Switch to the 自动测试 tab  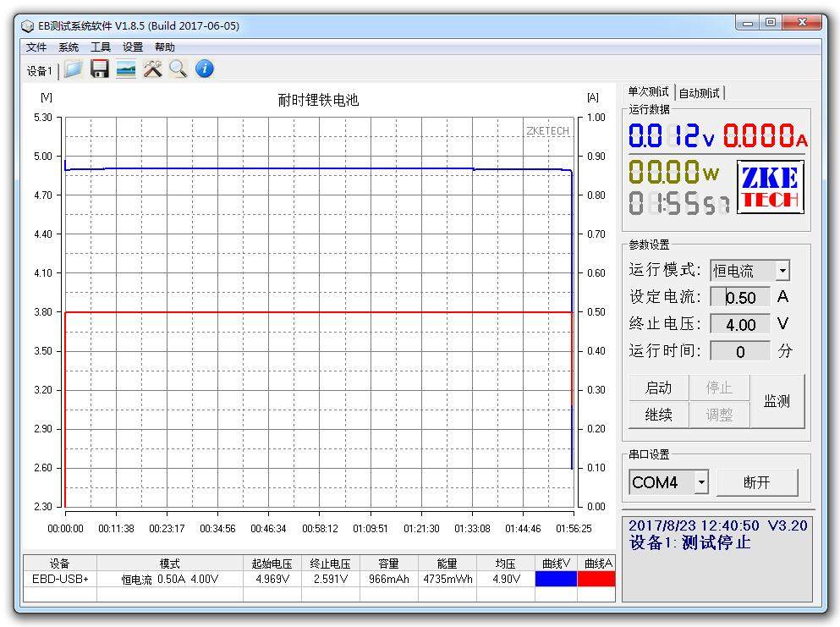(700, 93)
